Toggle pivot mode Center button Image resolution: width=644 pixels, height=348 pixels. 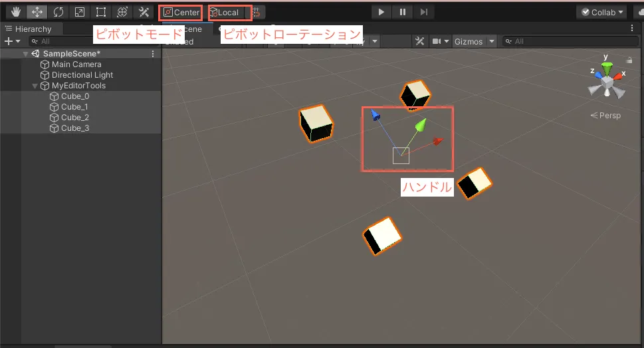pyautogui.click(x=181, y=13)
